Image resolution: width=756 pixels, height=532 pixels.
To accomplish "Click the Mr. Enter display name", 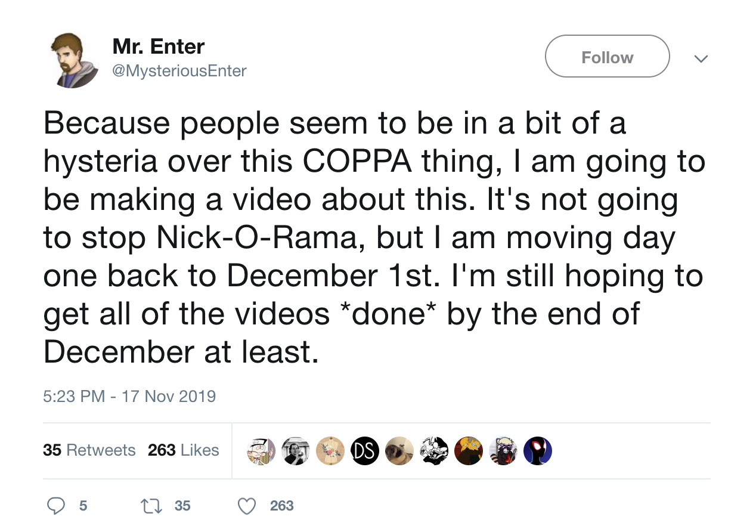I will pyautogui.click(x=158, y=47).
